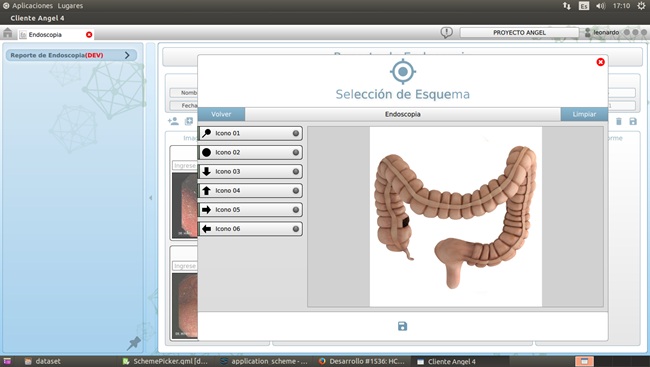Image resolution: width=650 pixels, height=367 pixels.
Task: Close the Endoscopia tab
Action: point(89,34)
